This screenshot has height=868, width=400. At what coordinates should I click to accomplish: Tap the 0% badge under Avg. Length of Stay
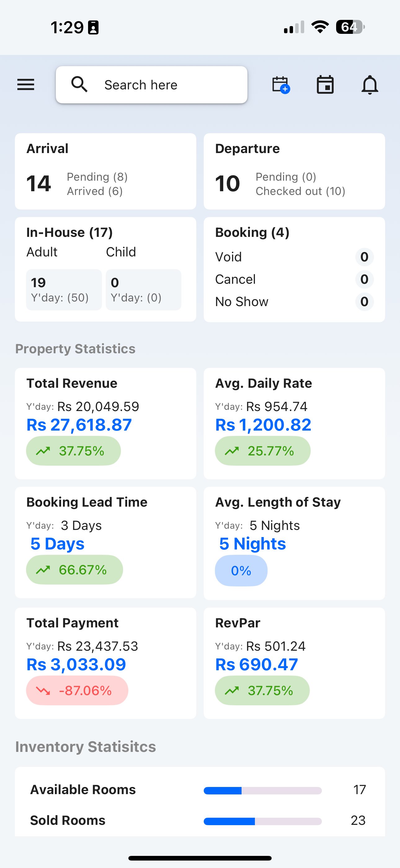click(x=241, y=571)
